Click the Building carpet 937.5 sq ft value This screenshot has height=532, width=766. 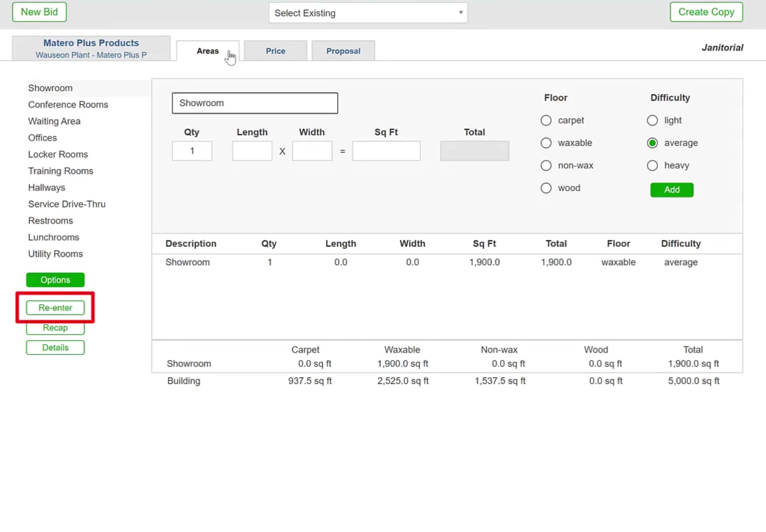(310, 381)
